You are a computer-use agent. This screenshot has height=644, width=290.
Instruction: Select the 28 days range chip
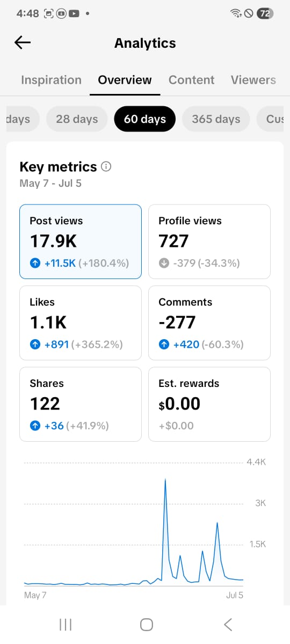(77, 119)
